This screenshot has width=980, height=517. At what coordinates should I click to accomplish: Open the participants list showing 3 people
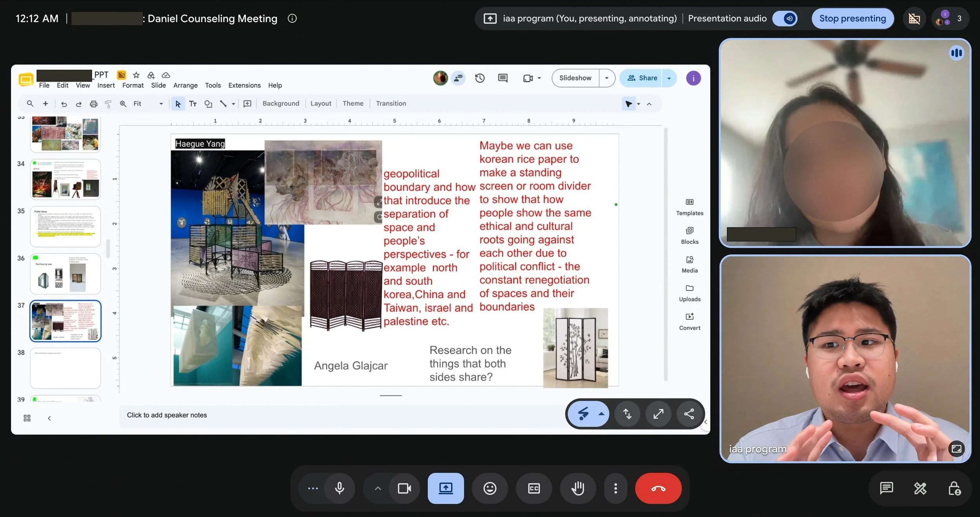pyautogui.click(x=950, y=18)
